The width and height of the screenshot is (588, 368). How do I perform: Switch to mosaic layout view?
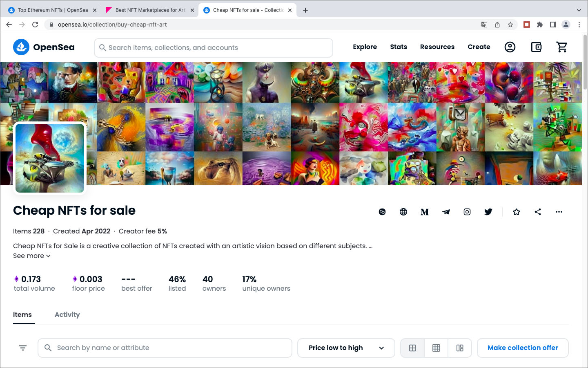coord(460,348)
